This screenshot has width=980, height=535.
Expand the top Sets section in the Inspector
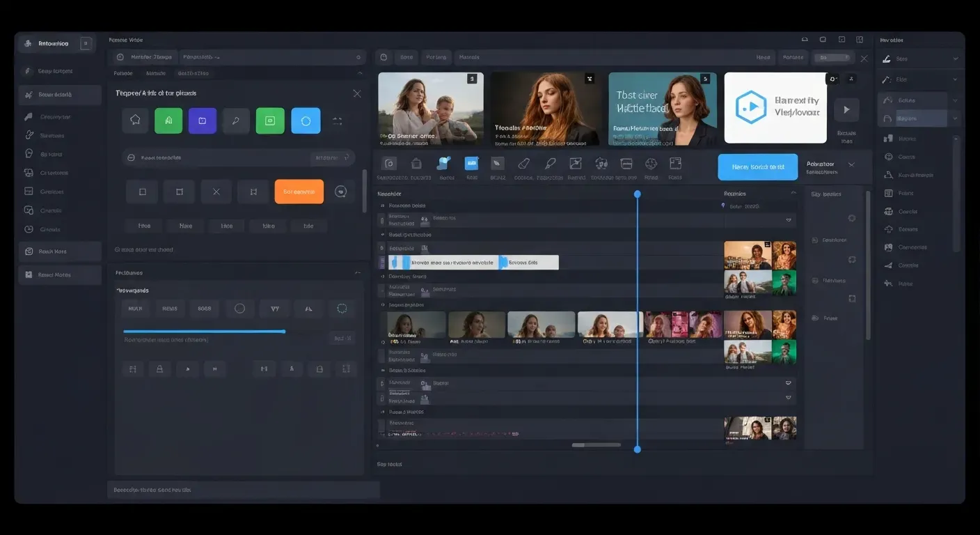tap(956, 59)
